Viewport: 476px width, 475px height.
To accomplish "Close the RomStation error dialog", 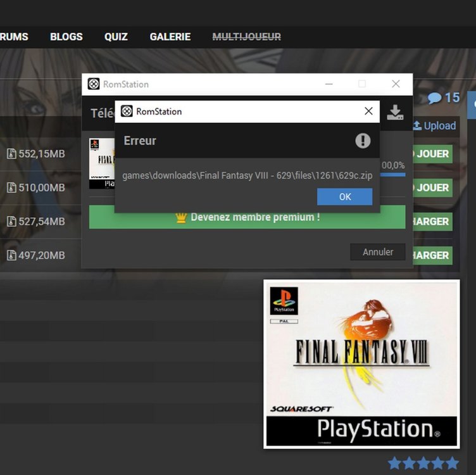I will tap(368, 111).
